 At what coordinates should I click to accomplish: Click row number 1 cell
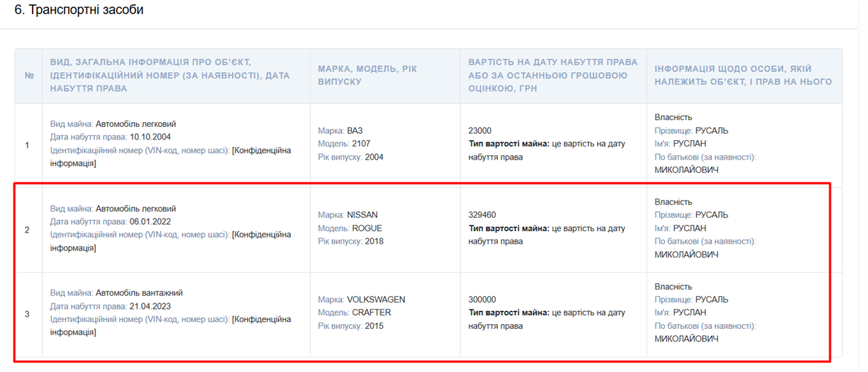[x=27, y=145]
